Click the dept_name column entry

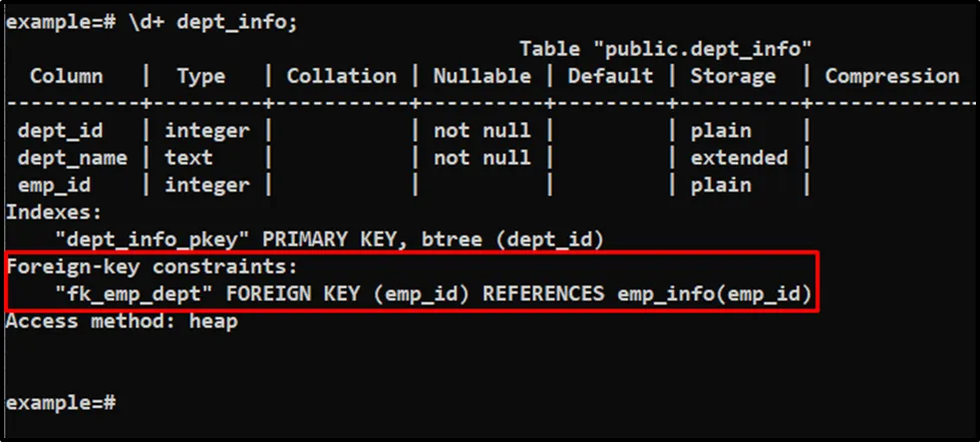73,158
